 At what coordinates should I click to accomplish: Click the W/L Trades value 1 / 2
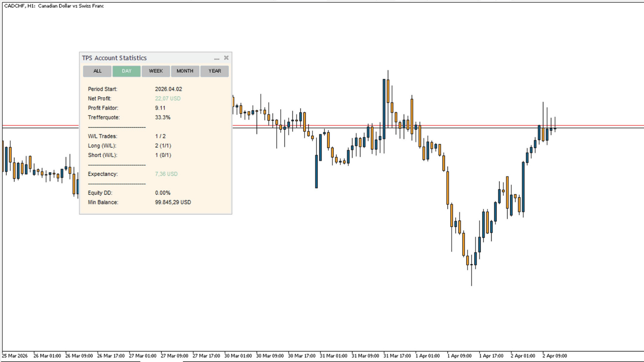click(x=160, y=136)
